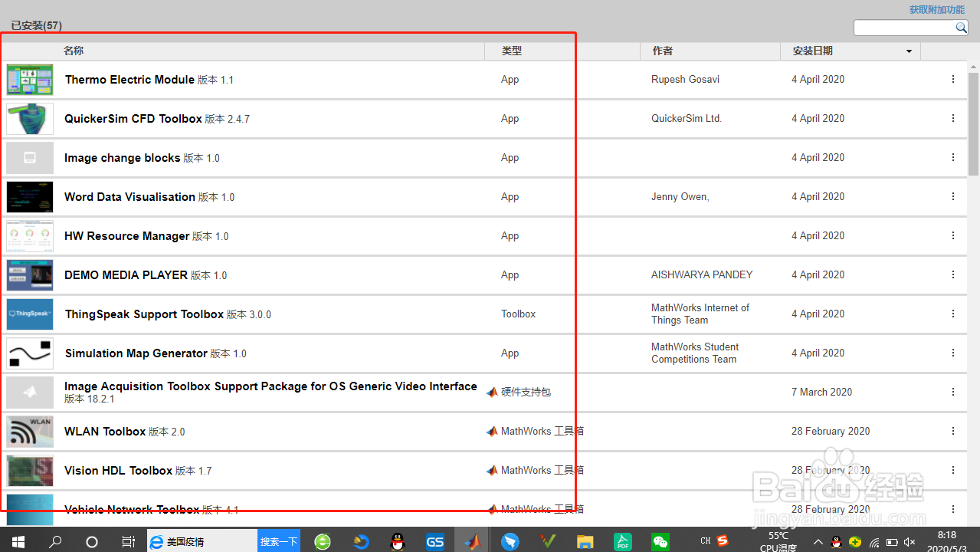Image resolution: width=980 pixels, height=552 pixels.
Task: Open Simulation Map Generator add-on name
Action: point(136,353)
